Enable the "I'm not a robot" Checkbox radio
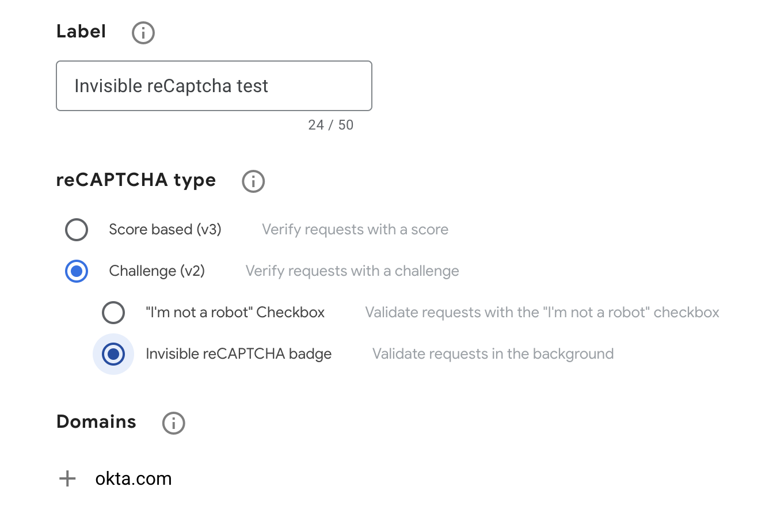Screen dimensions: 769x532 (x=113, y=313)
